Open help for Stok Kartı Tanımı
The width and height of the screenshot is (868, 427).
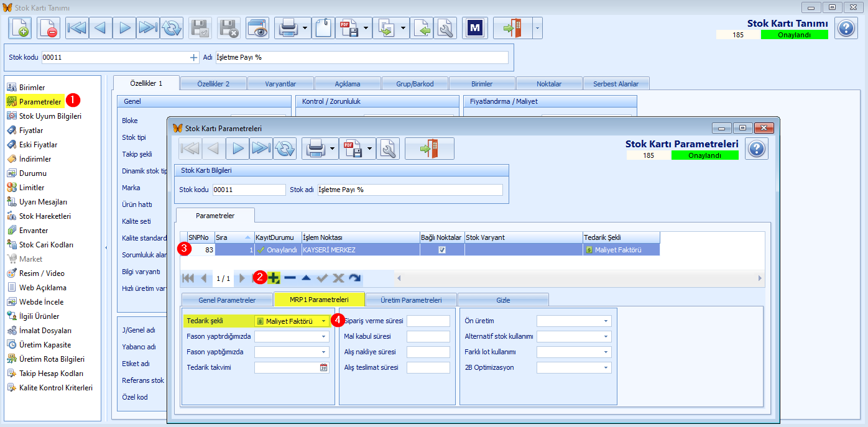(846, 28)
